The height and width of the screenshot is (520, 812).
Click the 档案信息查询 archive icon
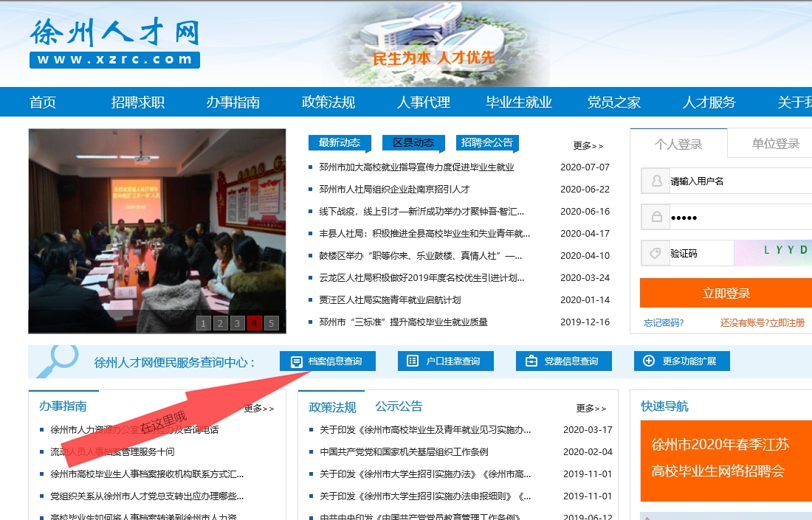tap(297, 361)
